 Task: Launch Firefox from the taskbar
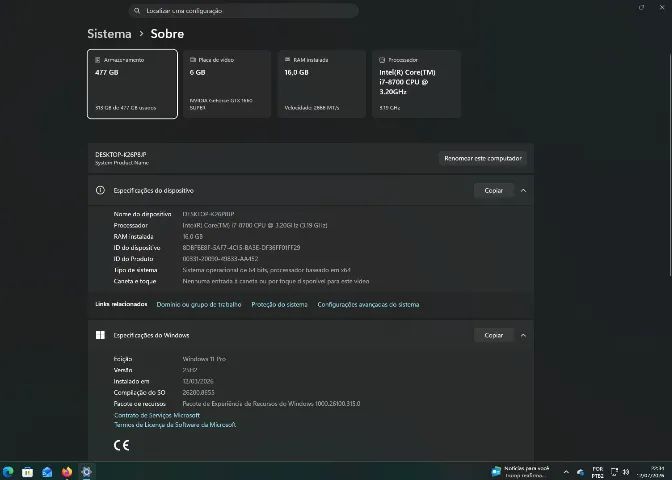click(x=67, y=472)
